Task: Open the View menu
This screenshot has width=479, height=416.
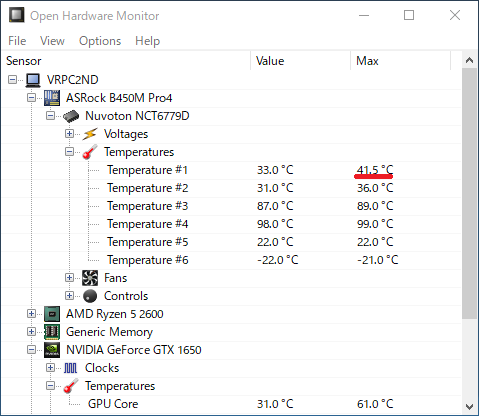Action: tap(52, 41)
